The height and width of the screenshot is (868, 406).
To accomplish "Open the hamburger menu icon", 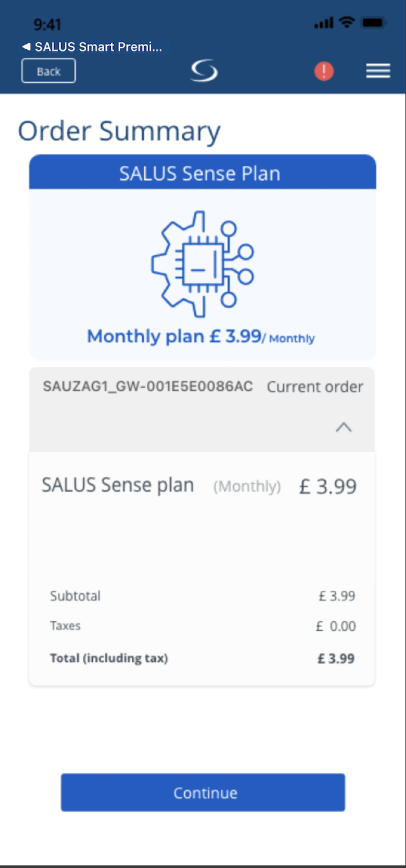I will (378, 71).
